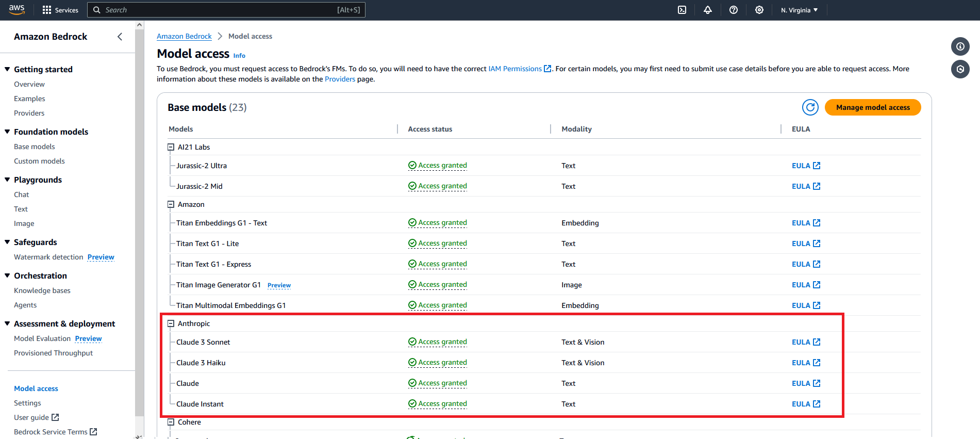This screenshot has height=439, width=980.
Task: Open the AWS home logo
Action: [x=17, y=9]
